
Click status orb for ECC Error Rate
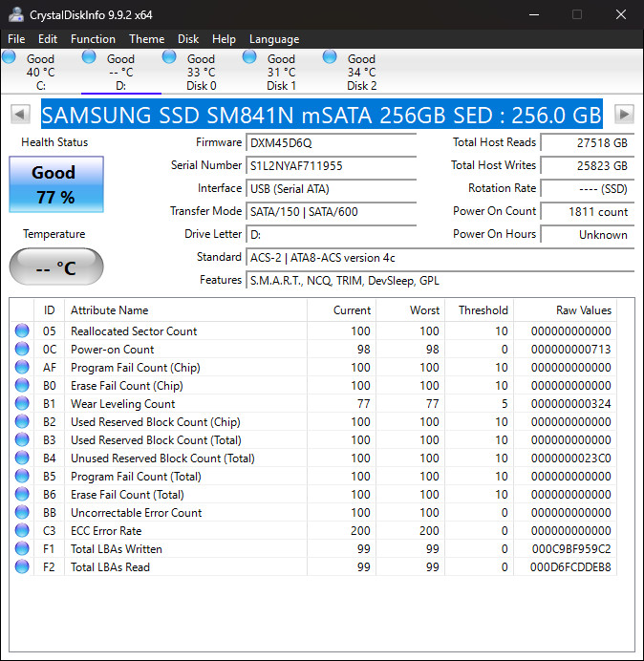click(x=22, y=530)
